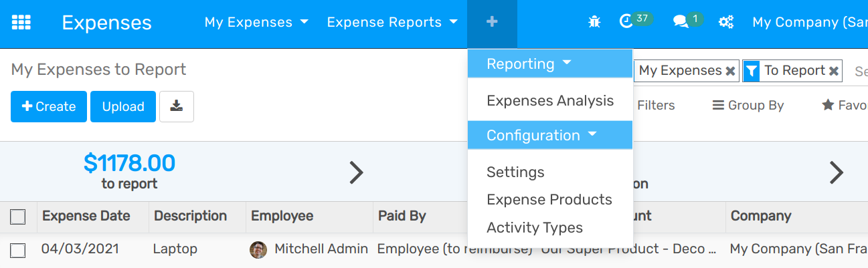Click the Laptop description cell
868x268 pixels.
coord(175,249)
